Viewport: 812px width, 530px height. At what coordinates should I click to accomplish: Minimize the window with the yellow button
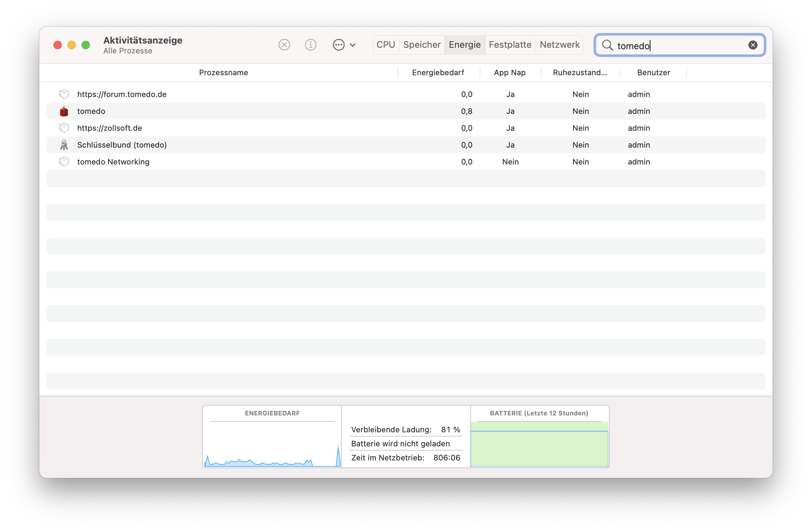click(x=72, y=45)
